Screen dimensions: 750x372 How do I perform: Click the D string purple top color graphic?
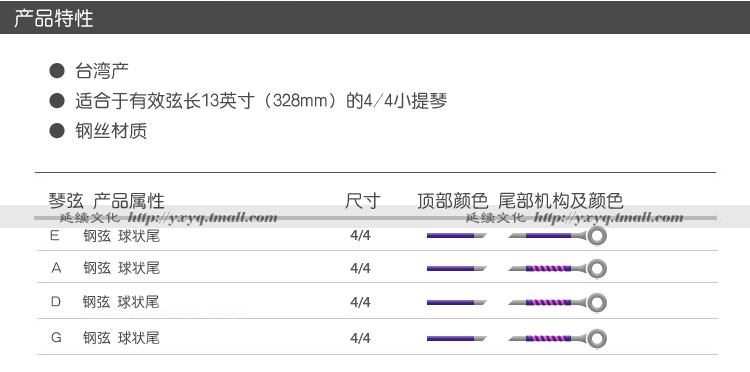click(457, 303)
